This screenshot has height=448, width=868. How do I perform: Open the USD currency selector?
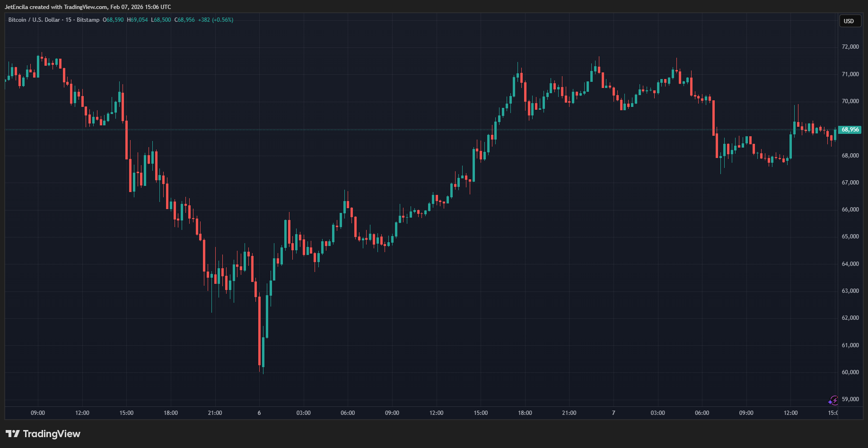point(850,21)
